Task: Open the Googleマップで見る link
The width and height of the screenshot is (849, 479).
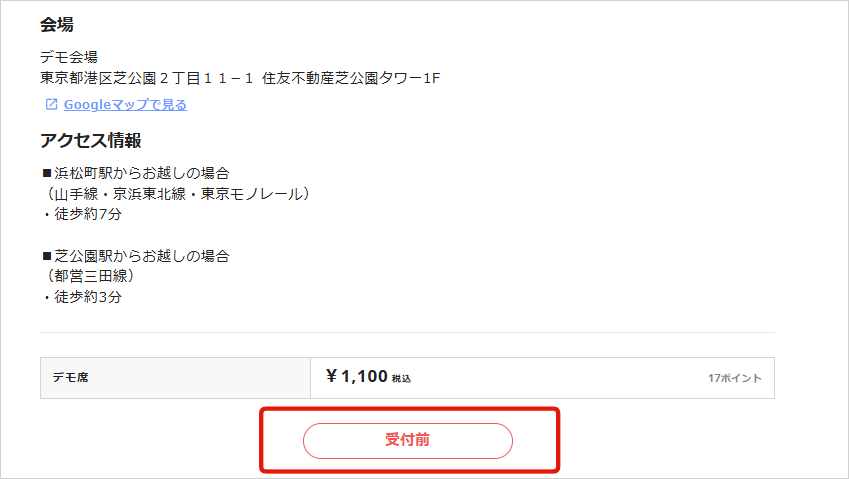Action: (x=125, y=105)
